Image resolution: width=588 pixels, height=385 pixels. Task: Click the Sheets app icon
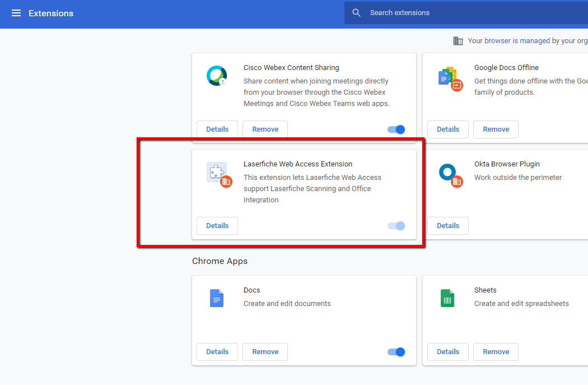447,298
